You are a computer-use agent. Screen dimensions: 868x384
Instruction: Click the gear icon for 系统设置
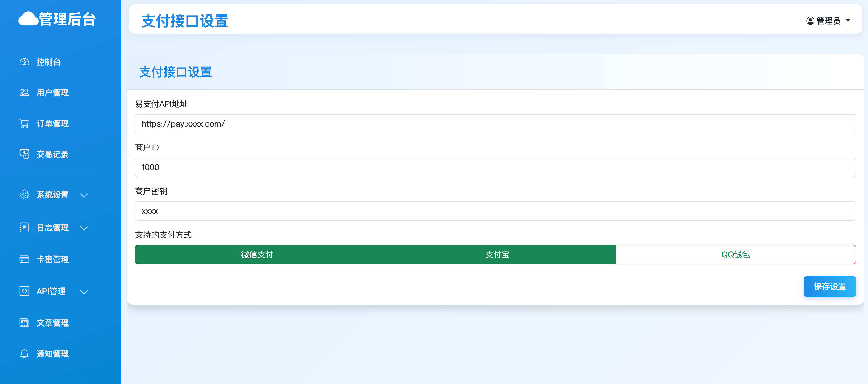point(24,195)
